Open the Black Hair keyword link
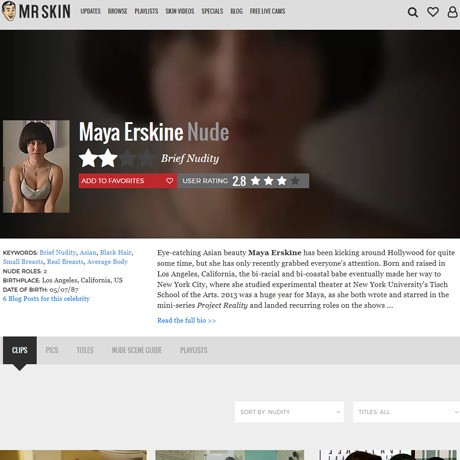Image resolution: width=460 pixels, height=460 pixels. tap(116, 252)
